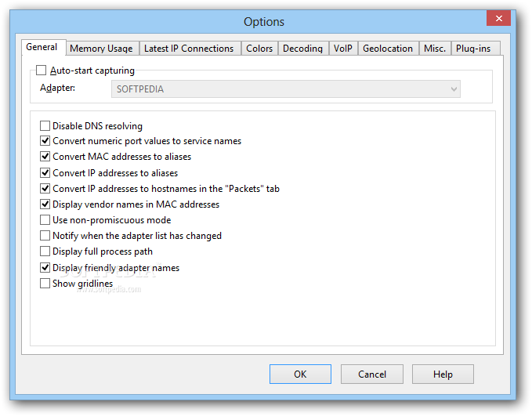Toggle Display vendor names in MAC addresses
The width and height of the screenshot is (532, 416).
[45, 204]
